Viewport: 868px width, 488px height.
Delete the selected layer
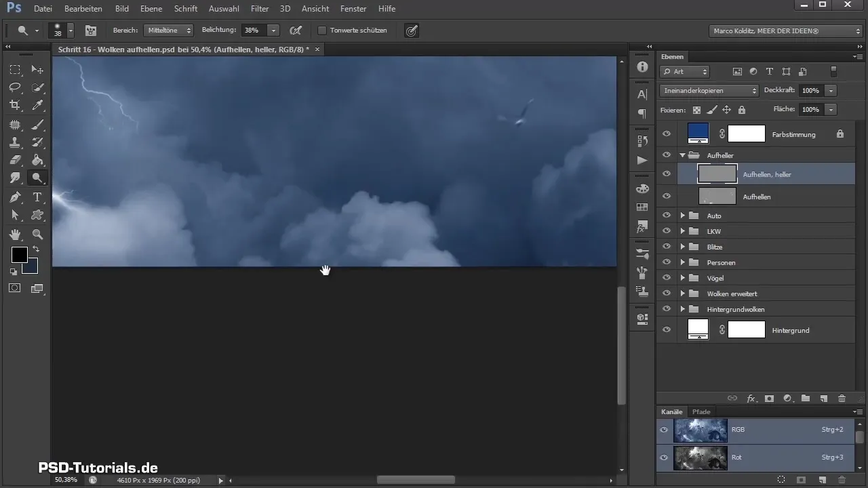click(842, 399)
